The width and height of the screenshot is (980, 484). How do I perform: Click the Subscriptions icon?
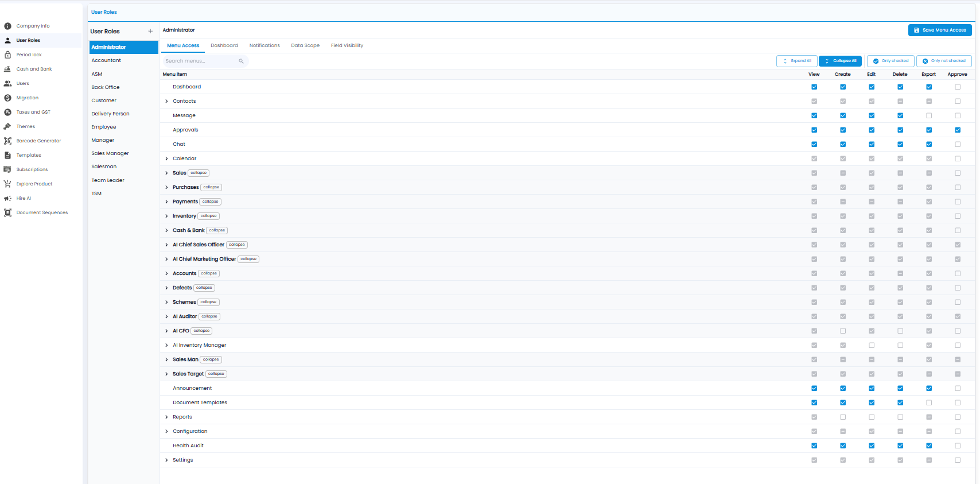pyautogui.click(x=7, y=169)
